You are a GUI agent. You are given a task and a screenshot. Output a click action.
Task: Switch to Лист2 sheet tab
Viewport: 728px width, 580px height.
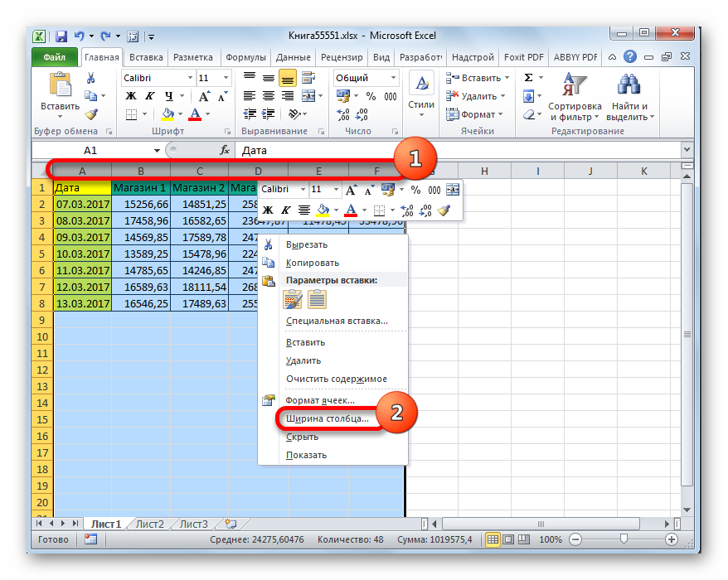click(x=150, y=524)
